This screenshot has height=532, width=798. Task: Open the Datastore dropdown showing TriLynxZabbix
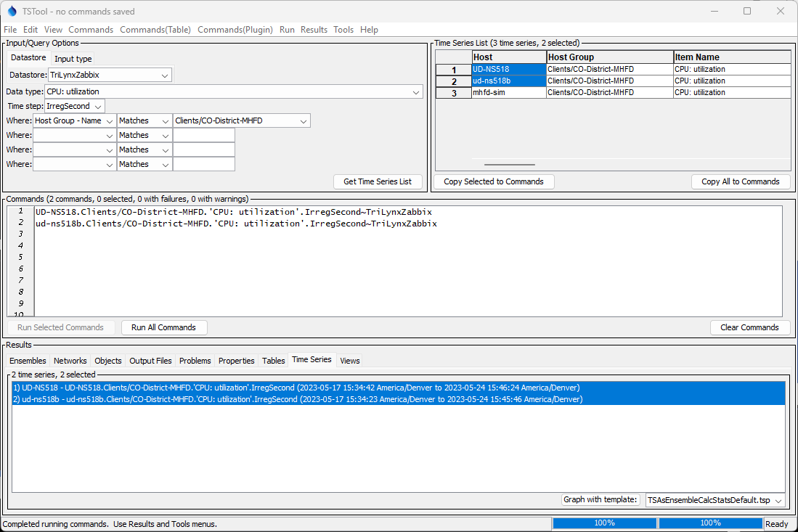[165, 75]
